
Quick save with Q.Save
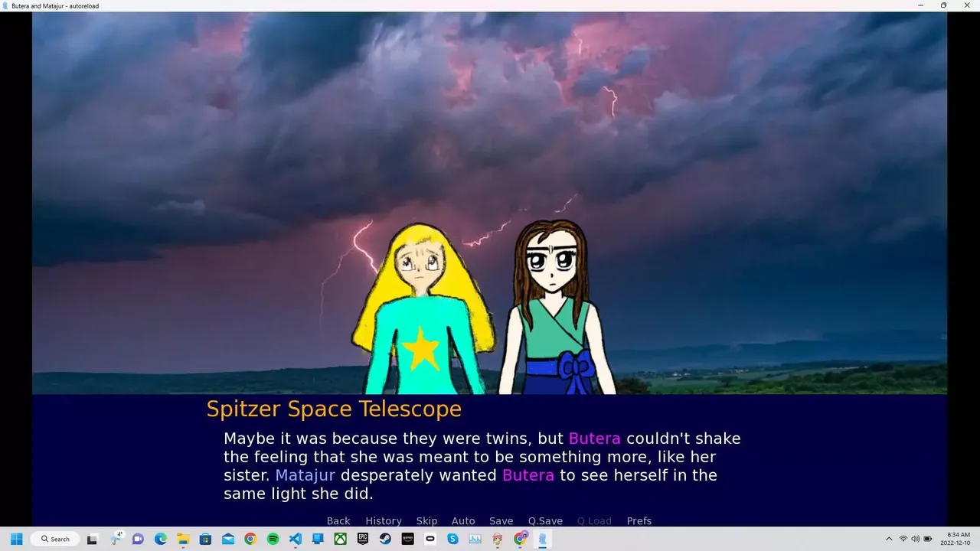click(x=545, y=521)
